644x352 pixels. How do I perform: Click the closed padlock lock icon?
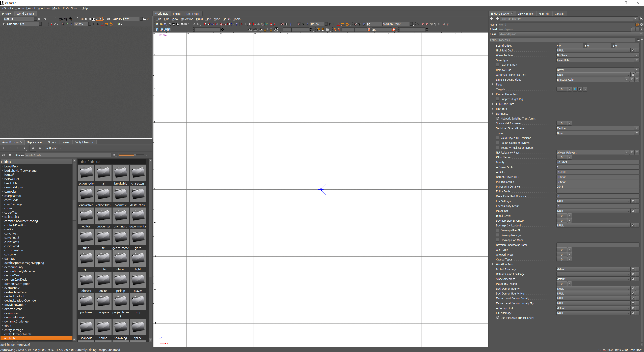tap(271, 30)
